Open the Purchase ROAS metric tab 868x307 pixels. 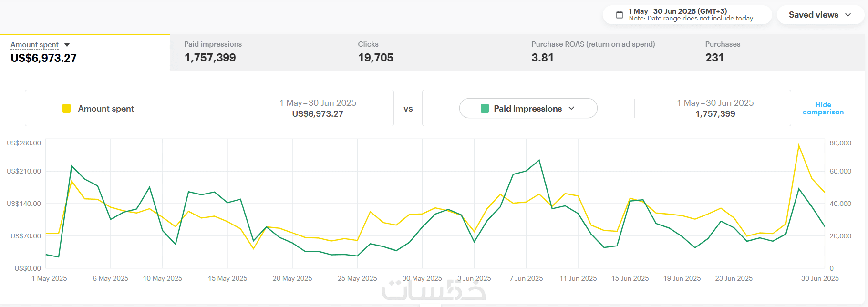click(593, 52)
